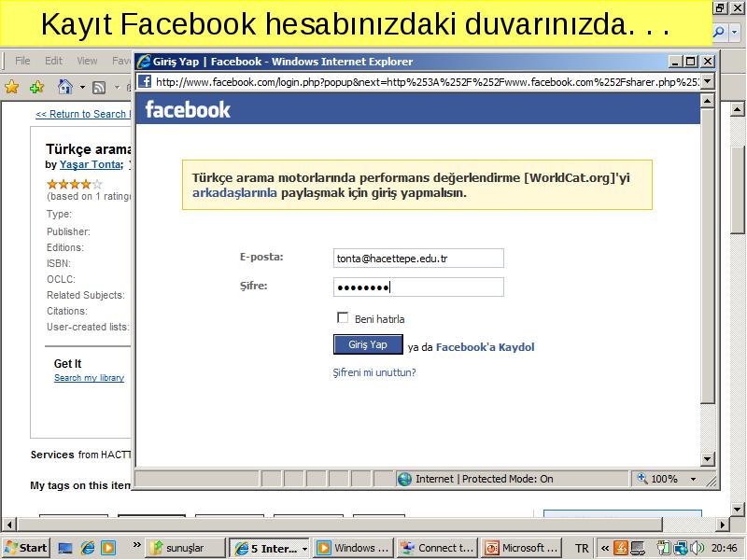The height and width of the screenshot is (560, 747).
Task: Click the Şifre password field
Action: coord(418,287)
